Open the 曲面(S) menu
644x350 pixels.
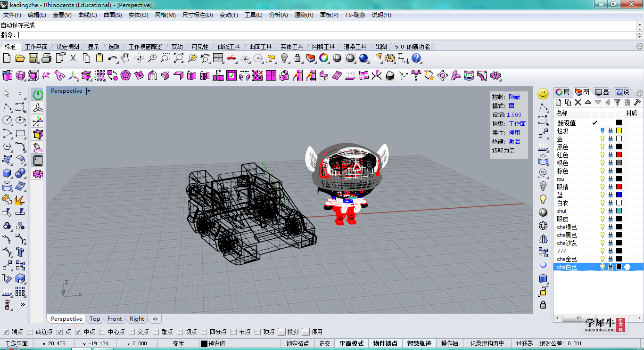[x=113, y=15]
